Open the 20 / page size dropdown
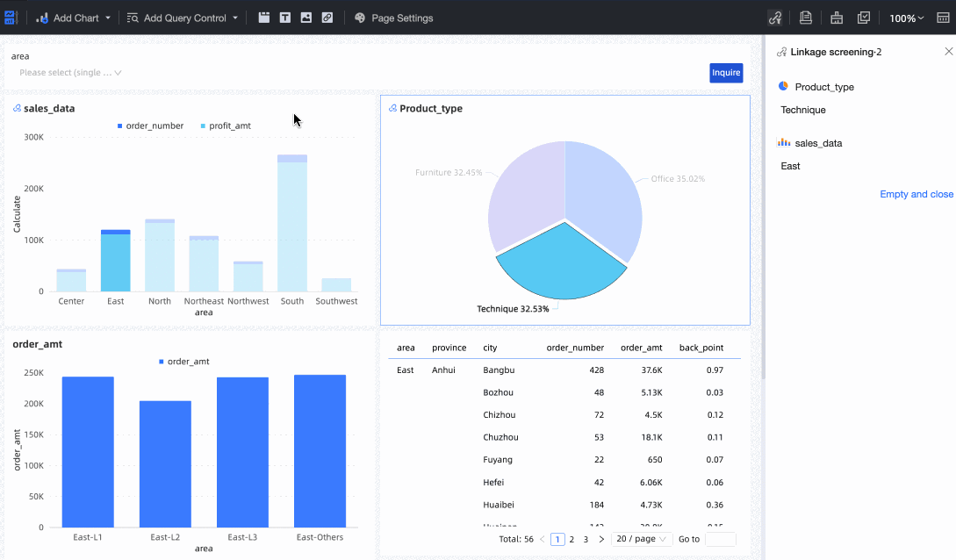The image size is (956, 560). [641, 539]
